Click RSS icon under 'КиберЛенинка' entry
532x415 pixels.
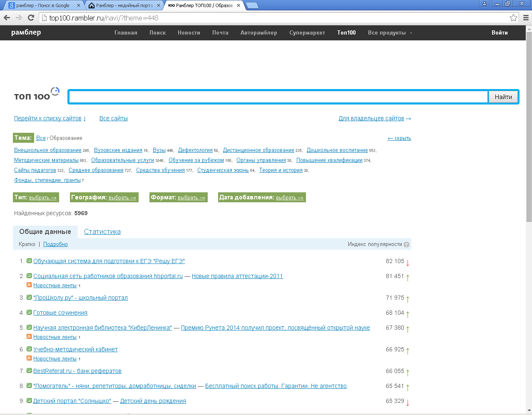coord(29,336)
